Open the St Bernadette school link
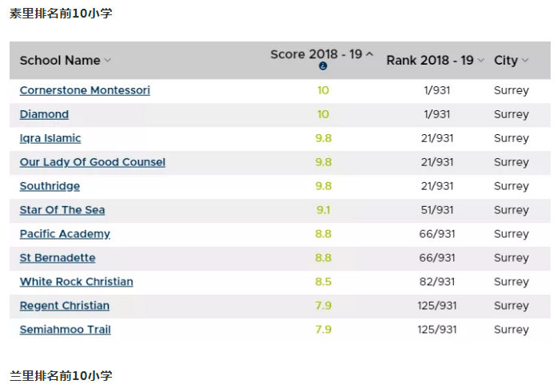The height and width of the screenshot is (392, 557). (x=58, y=258)
